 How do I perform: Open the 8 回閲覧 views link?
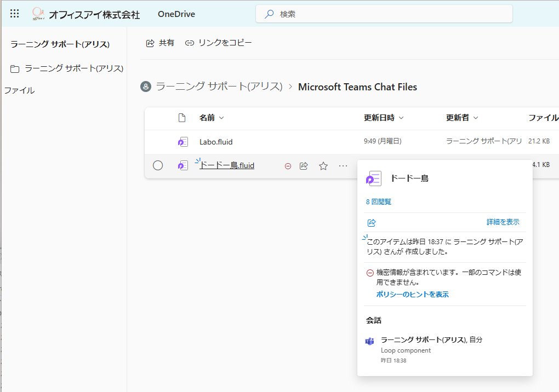[379, 202]
